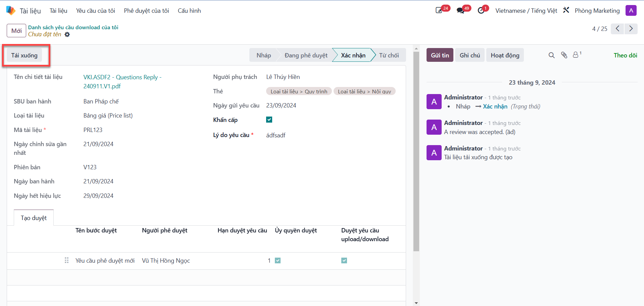Click the Mới button
644x306 pixels.
click(x=16, y=31)
